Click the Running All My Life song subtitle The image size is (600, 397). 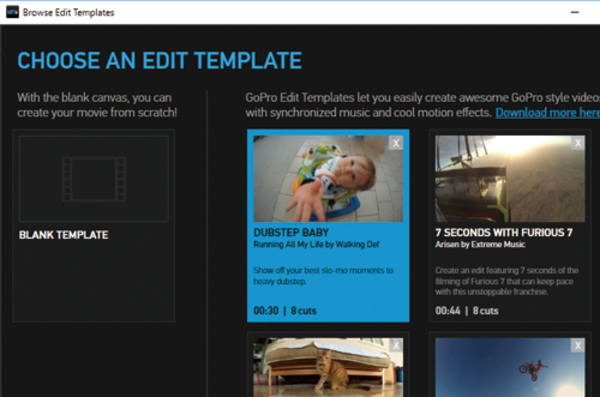pos(316,244)
